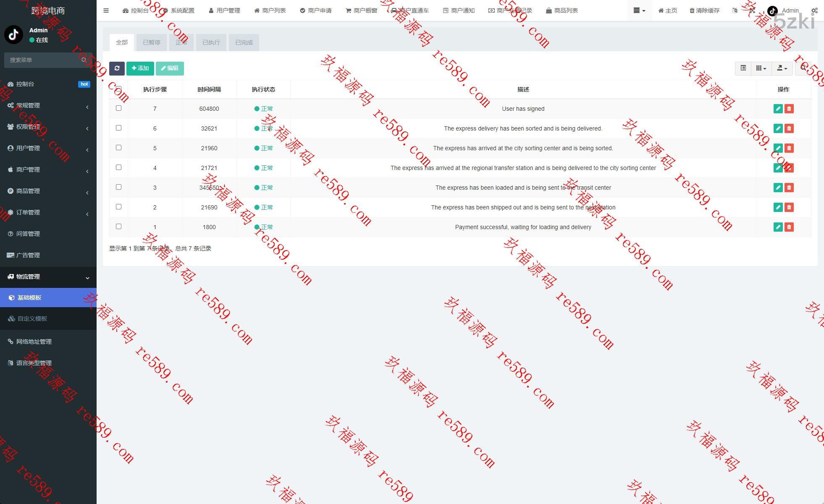The width and height of the screenshot is (824, 504).
Task: Click the table view toggle icon
Action: 743,68
